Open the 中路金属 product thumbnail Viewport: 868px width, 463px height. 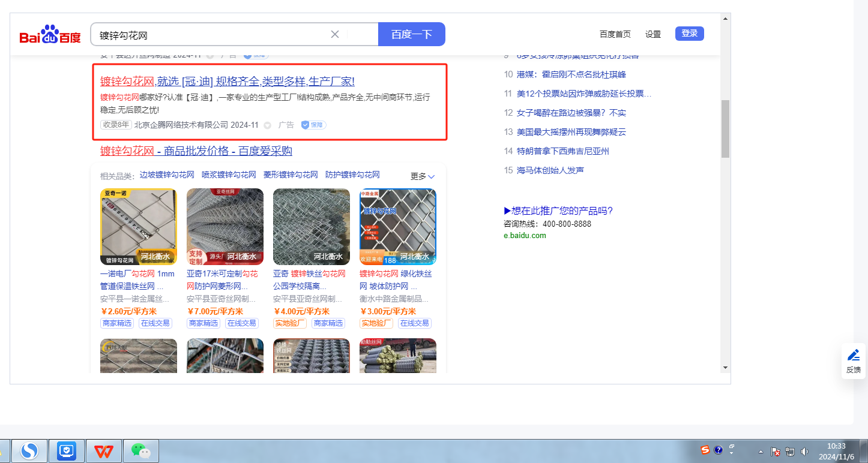(398, 227)
